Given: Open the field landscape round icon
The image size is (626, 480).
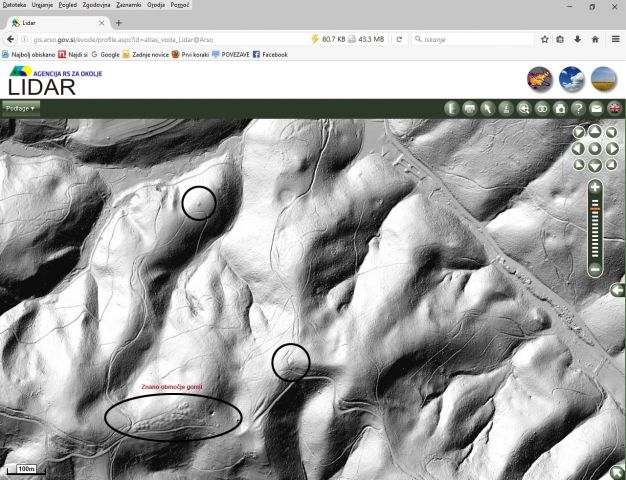Looking at the screenshot, I should coord(604,79).
